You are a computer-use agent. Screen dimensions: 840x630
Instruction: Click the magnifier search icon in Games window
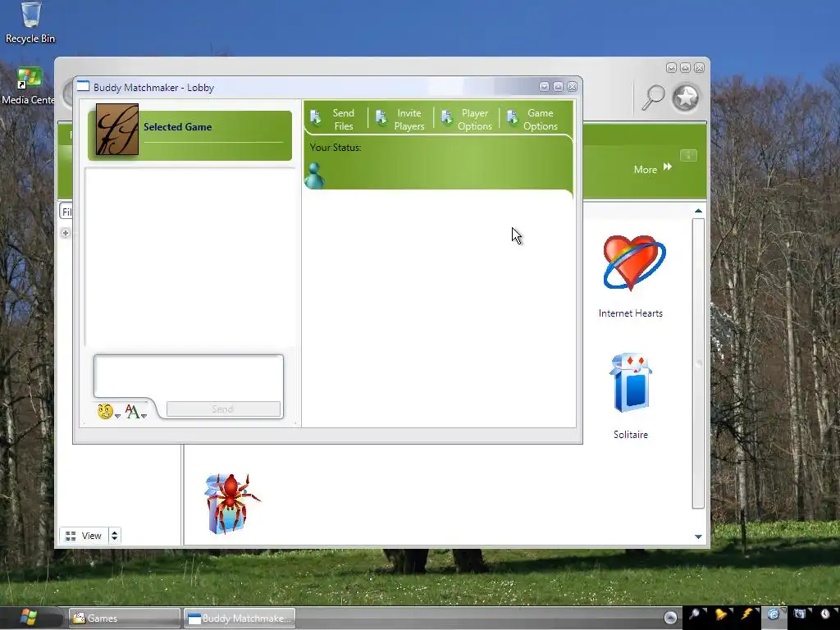(x=652, y=98)
